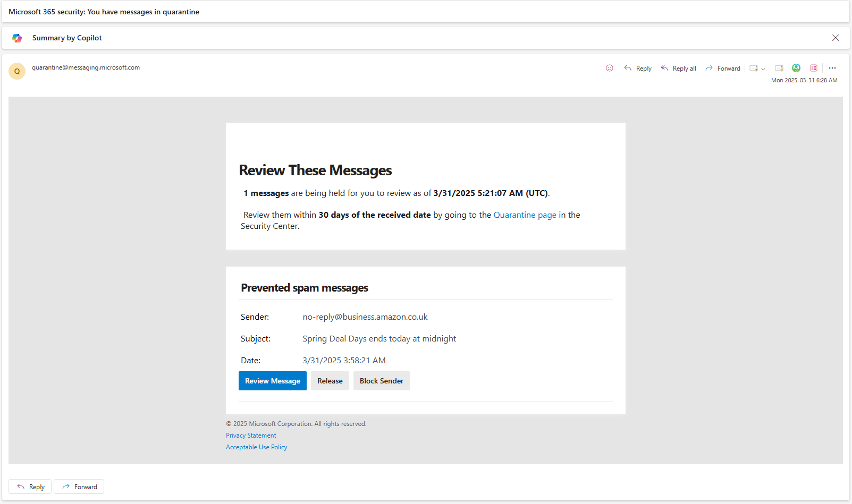Release the quarantined message

click(x=330, y=381)
